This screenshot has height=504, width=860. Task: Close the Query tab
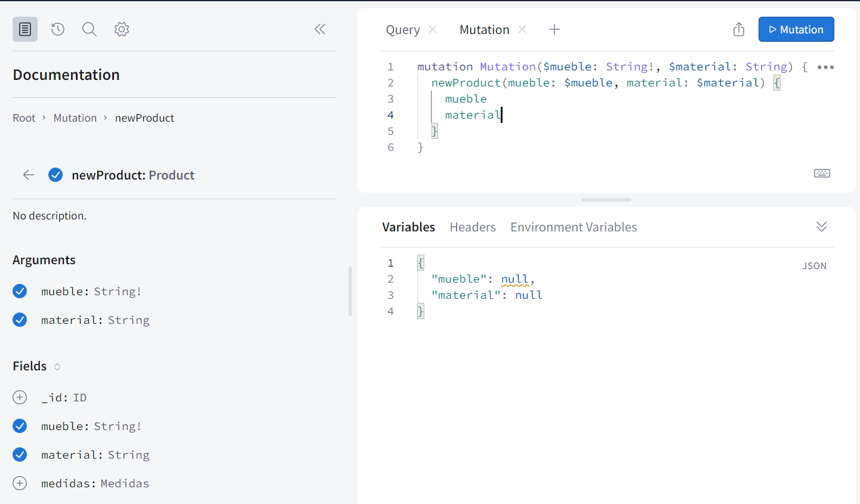pyautogui.click(x=433, y=29)
